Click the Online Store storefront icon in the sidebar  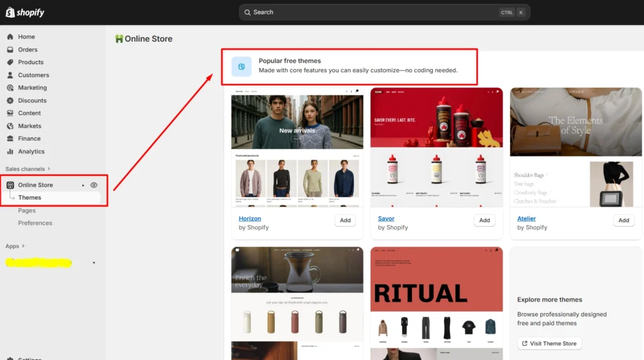[10, 185]
